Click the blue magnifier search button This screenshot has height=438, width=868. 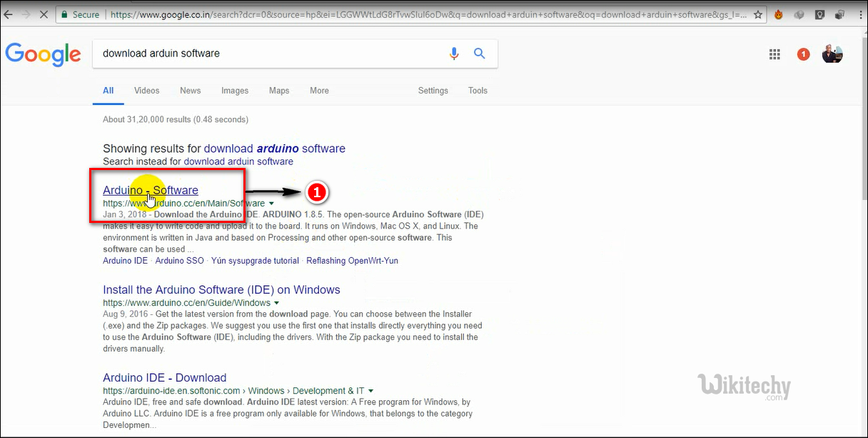(480, 54)
